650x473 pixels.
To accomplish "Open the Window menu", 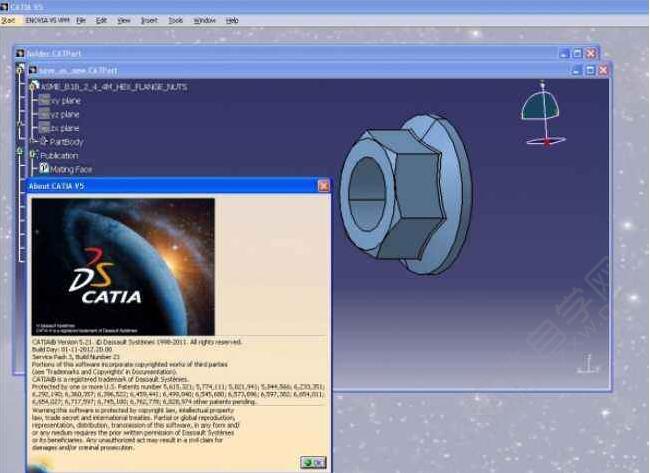I will 204,20.
